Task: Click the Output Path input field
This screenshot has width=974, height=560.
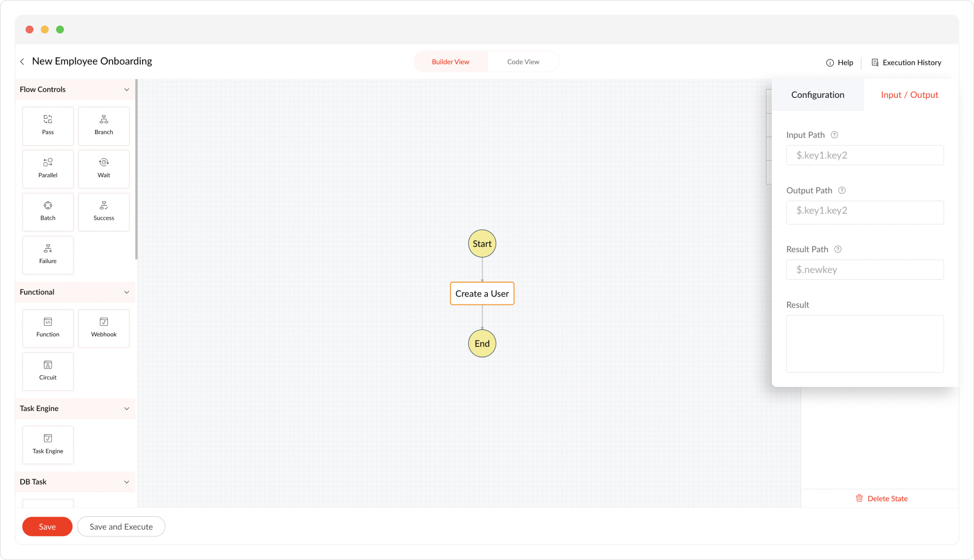Action: pyautogui.click(x=864, y=211)
